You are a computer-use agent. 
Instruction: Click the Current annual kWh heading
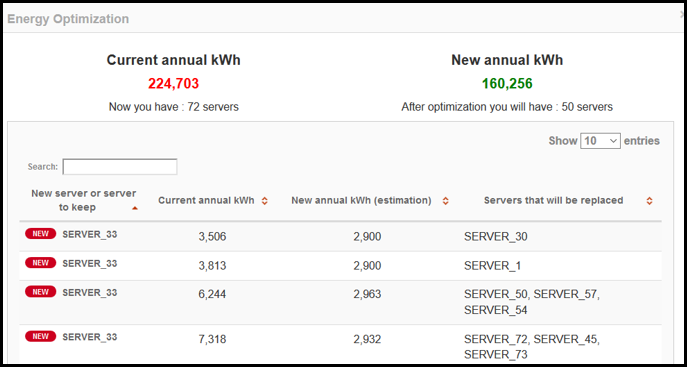click(174, 60)
